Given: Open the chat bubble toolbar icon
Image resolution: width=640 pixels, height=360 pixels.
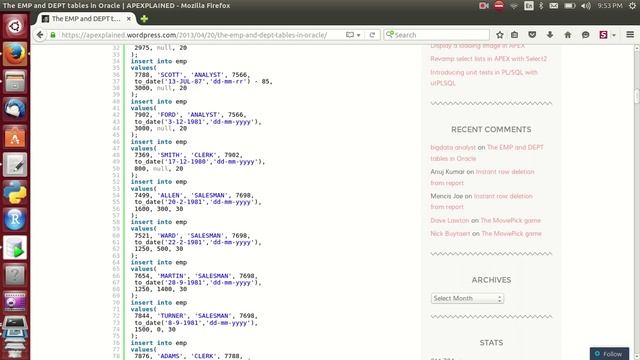Looking at the screenshot, I should [x=585, y=35].
